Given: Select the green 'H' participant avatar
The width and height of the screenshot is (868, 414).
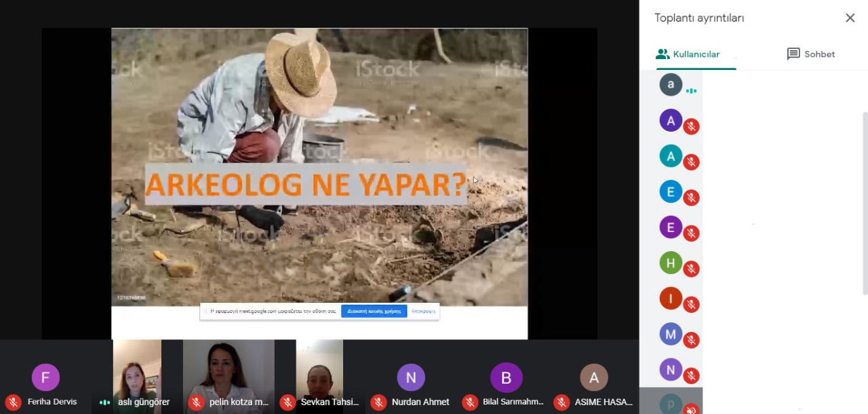Looking at the screenshot, I should pos(671,263).
